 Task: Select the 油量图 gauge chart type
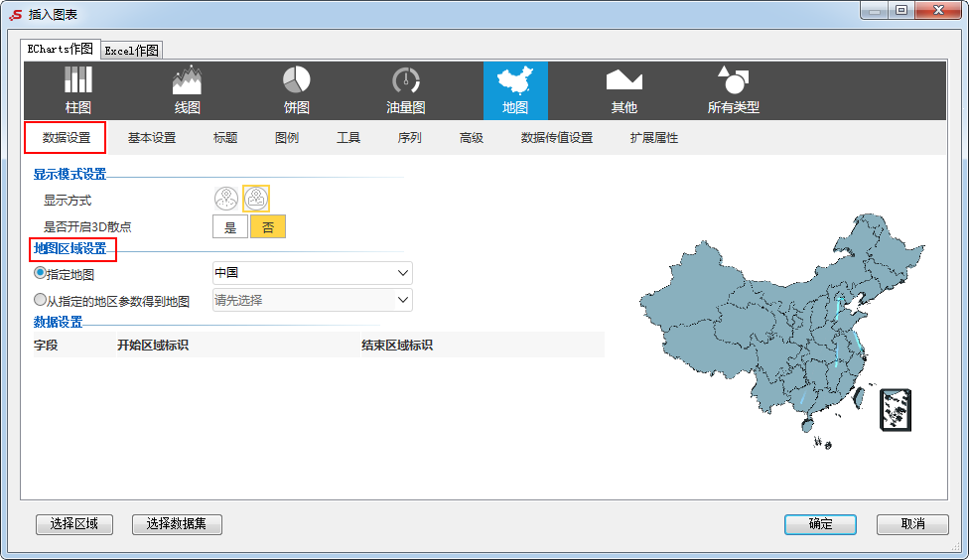pos(406,90)
